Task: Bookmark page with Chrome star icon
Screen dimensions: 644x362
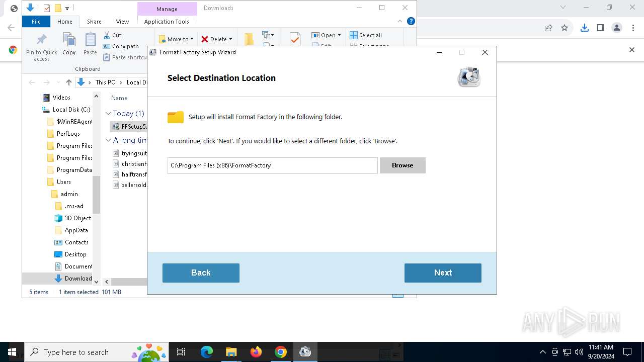Action: [565, 28]
